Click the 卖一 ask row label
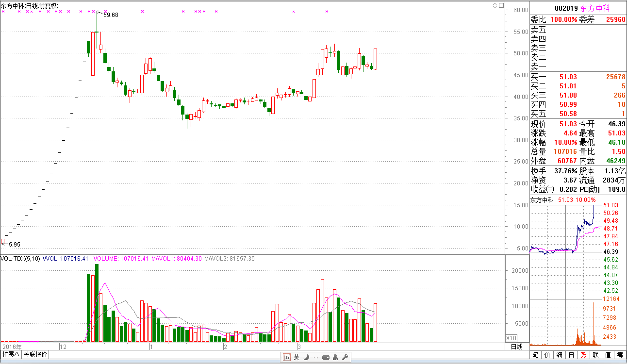 [x=539, y=67]
